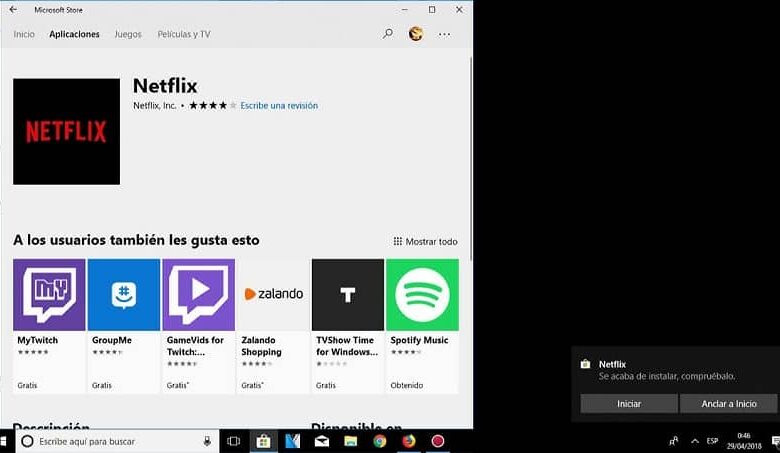
Task: Click the Netflix app title heading
Action: pos(165,86)
